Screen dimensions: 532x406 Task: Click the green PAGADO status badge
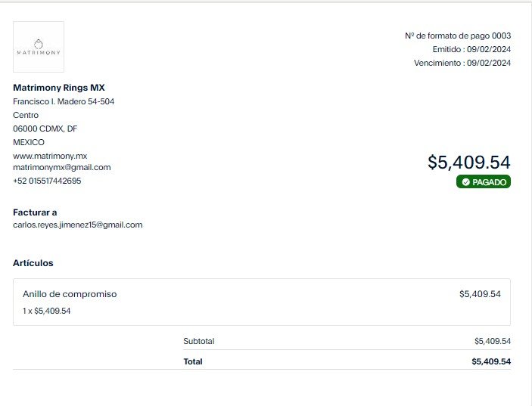(x=483, y=181)
